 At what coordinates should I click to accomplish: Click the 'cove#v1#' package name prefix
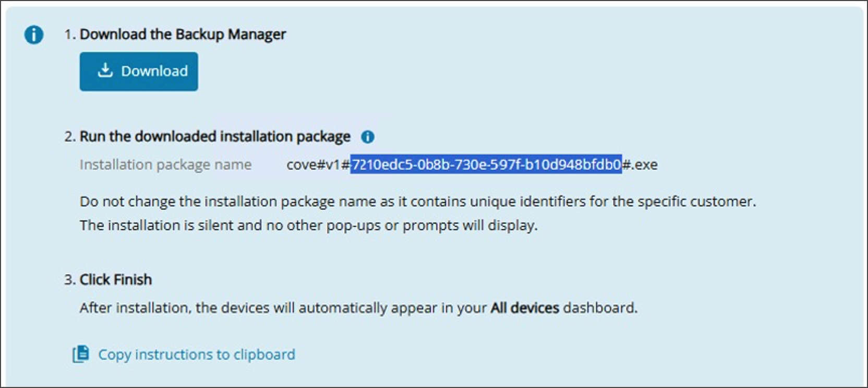[x=318, y=164]
